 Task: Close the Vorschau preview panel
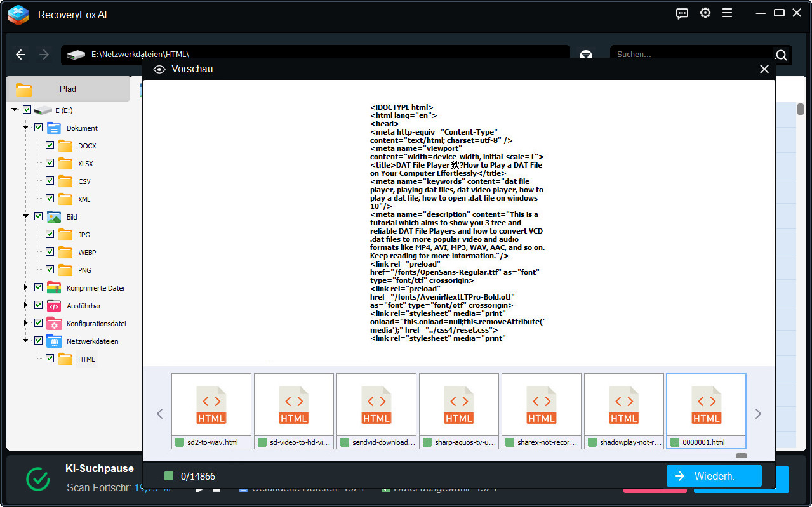coord(764,69)
